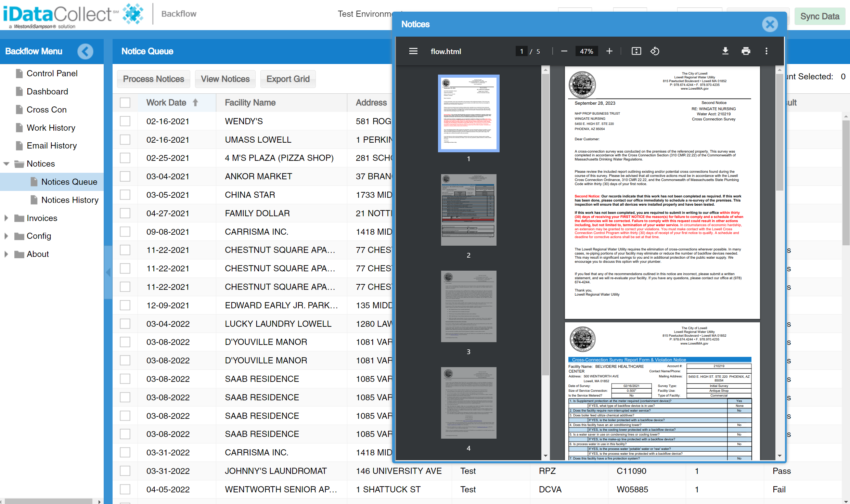The width and height of the screenshot is (850, 504).
Task: Select the CHINA STAR row checkbox
Action: click(x=125, y=195)
